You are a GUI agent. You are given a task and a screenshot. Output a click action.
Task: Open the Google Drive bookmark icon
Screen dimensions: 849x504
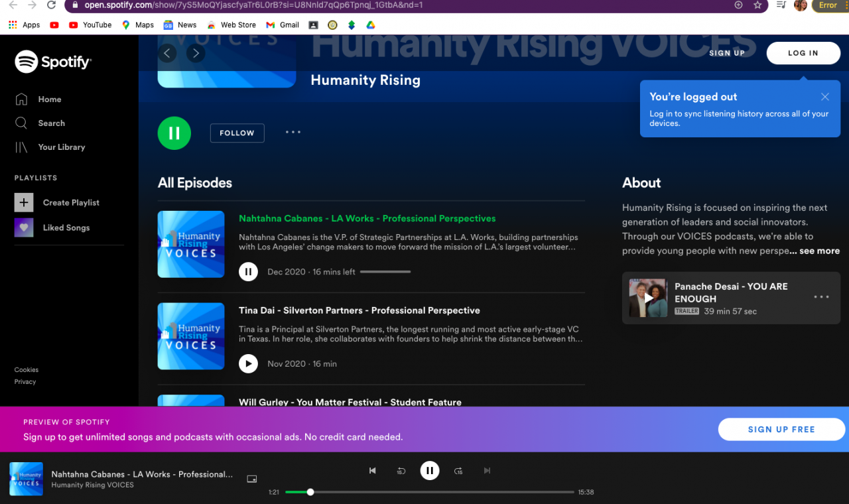coord(371,25)
